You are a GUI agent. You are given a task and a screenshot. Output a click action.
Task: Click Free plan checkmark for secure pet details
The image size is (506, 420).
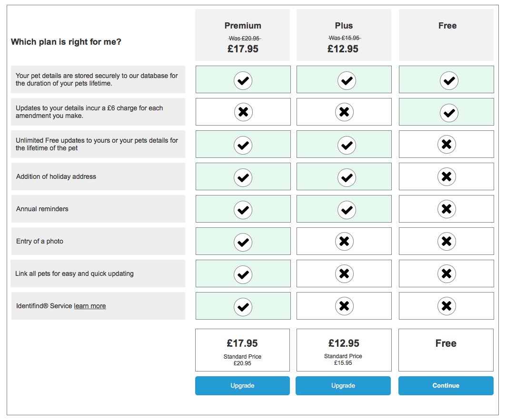coord(449,81)
